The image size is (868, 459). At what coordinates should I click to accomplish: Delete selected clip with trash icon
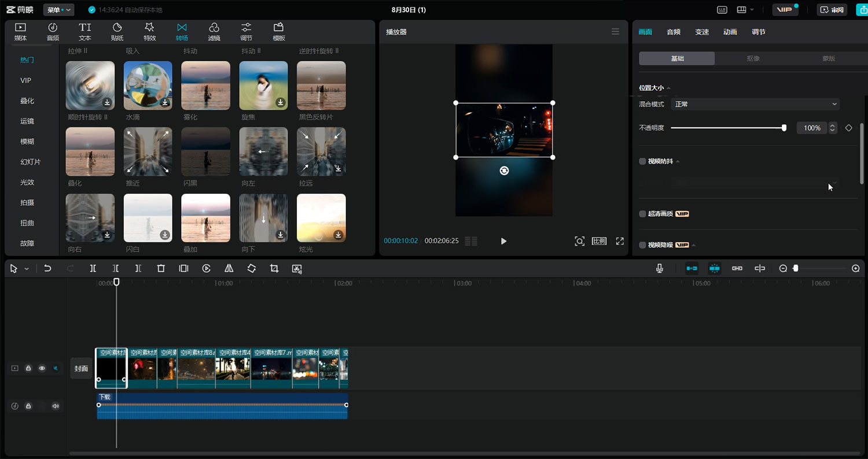click(x=161, y=269)
